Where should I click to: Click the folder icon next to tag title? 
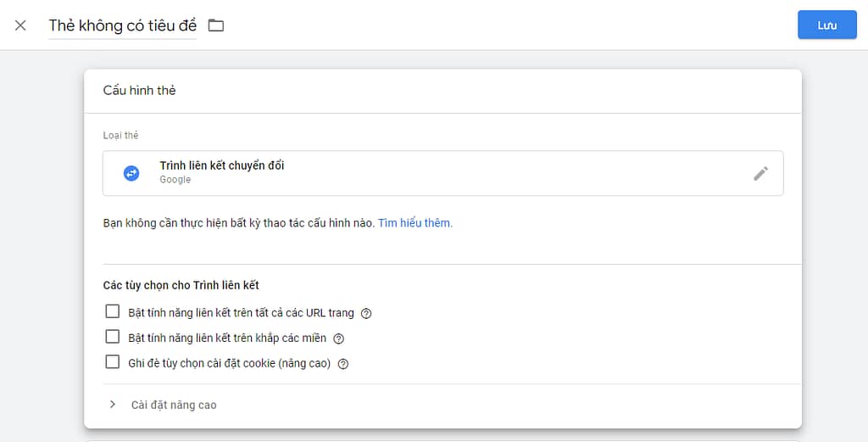click(x=216, y=25)
